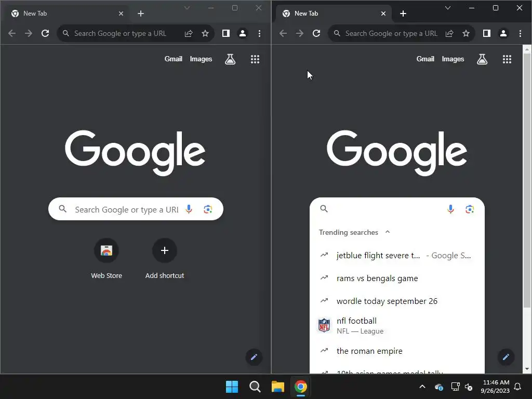Share this page from right window's address bar
Viewport: 532px width, 399px height.
[449, 33]
